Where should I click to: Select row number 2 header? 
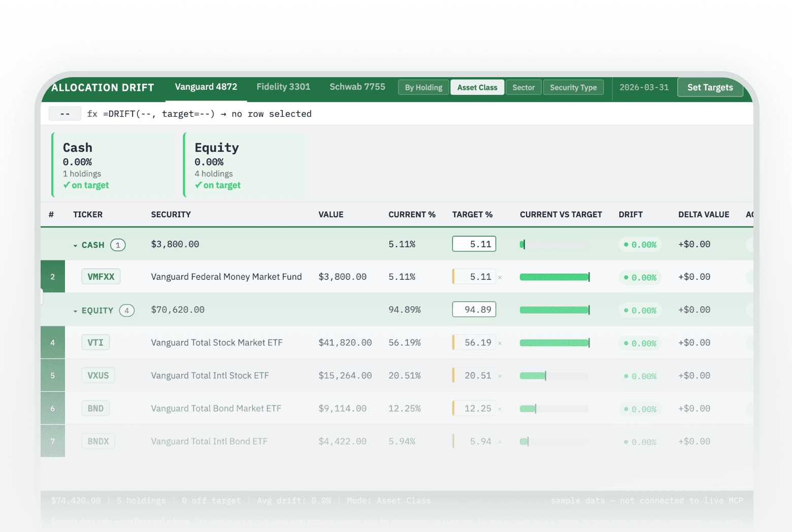[x=53, y=277]
